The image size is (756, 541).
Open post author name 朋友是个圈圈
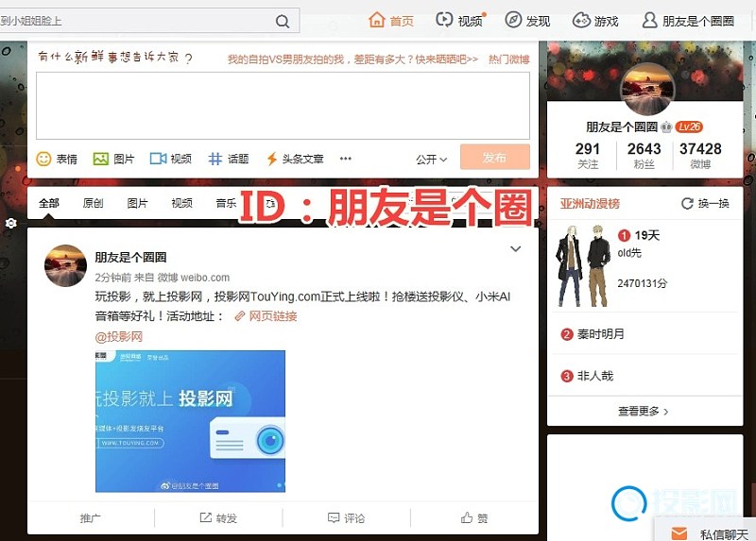[130, 257]
